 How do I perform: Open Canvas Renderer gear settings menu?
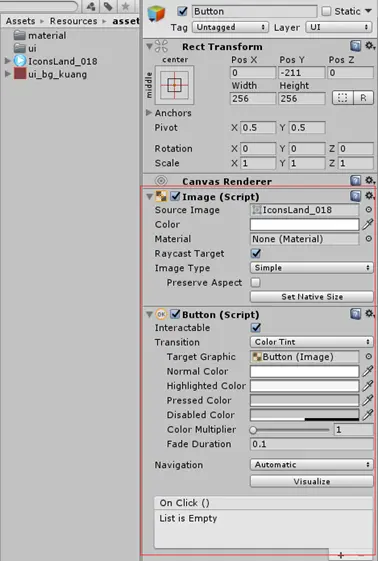[x=369, y=180]
